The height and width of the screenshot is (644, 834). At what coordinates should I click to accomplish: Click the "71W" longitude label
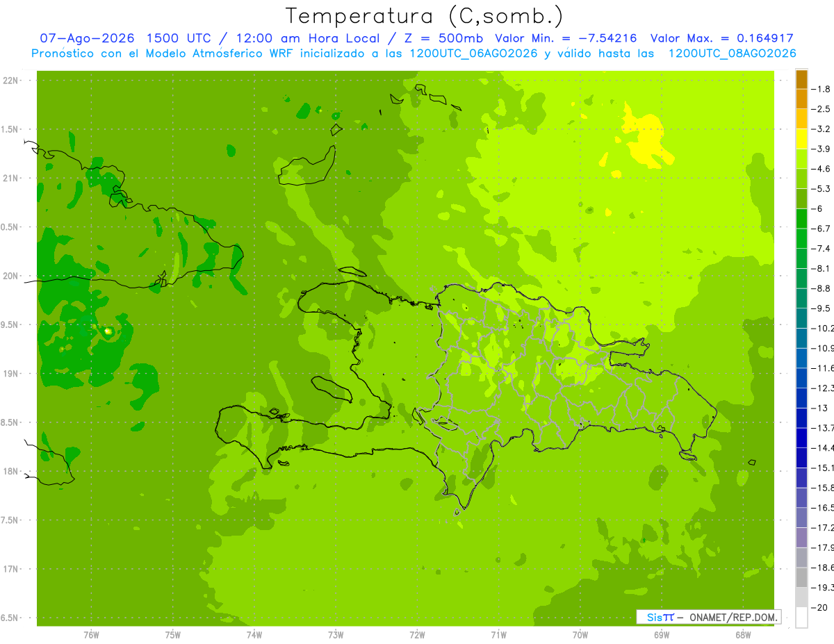[498, 634]
